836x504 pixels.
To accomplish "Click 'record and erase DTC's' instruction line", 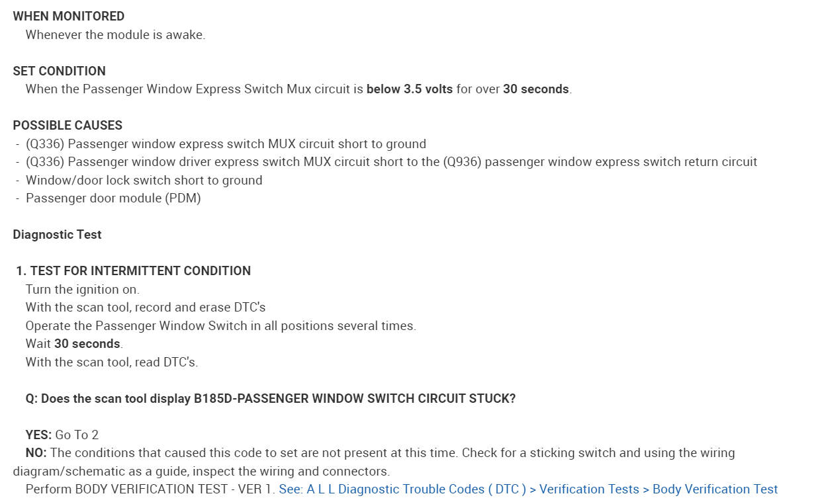I will pos(145,308).
